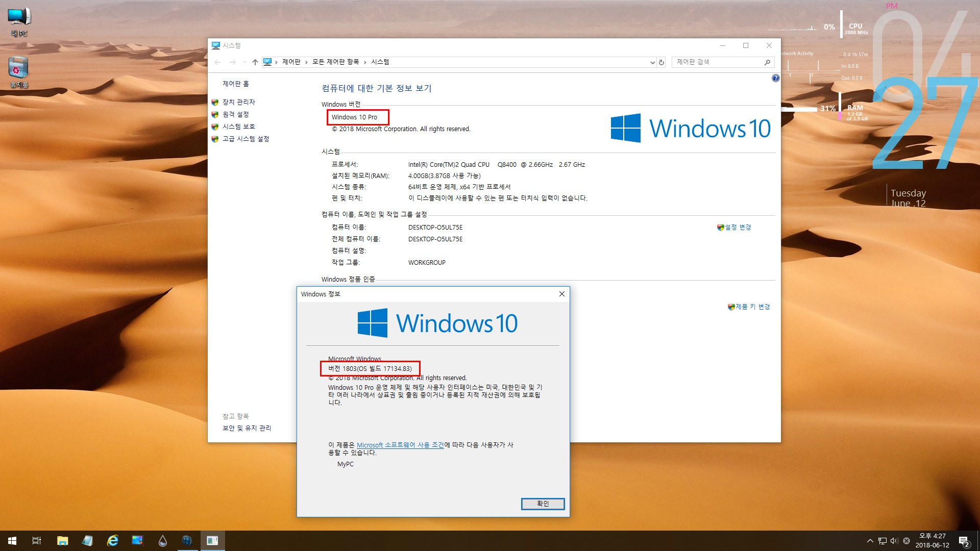Select the 4.00GB installed memory text
Screen dimensions: 980x551
point(445,176)
